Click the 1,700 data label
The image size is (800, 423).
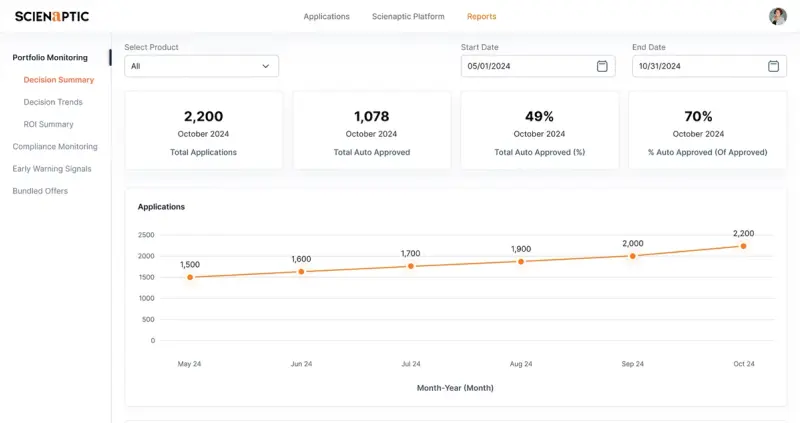[411, 253]
